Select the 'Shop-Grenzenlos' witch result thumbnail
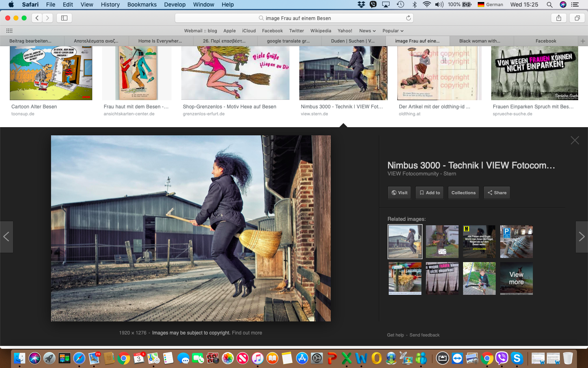This screenshot has width=588, height=368. 235,73
